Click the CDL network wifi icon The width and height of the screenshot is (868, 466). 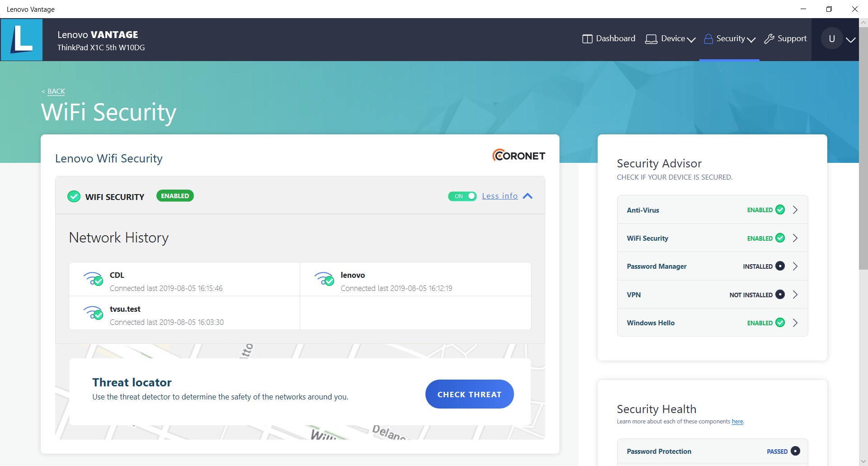coord(93,279)
